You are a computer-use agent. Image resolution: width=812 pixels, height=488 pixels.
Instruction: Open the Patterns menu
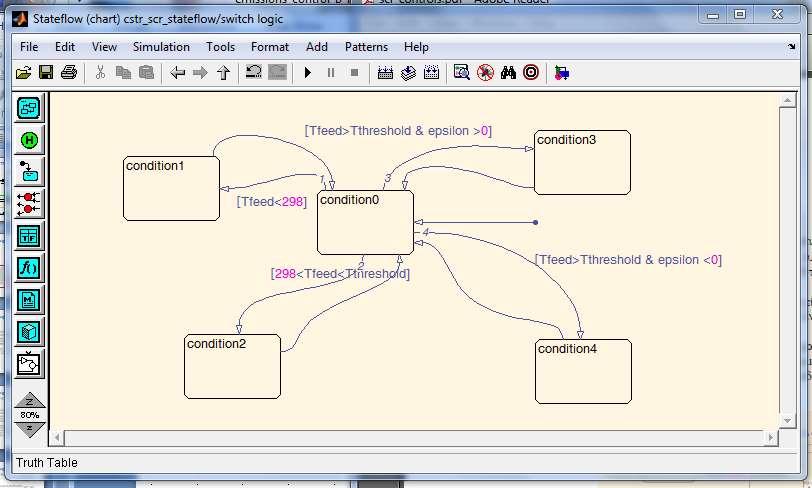coord(366,47)
